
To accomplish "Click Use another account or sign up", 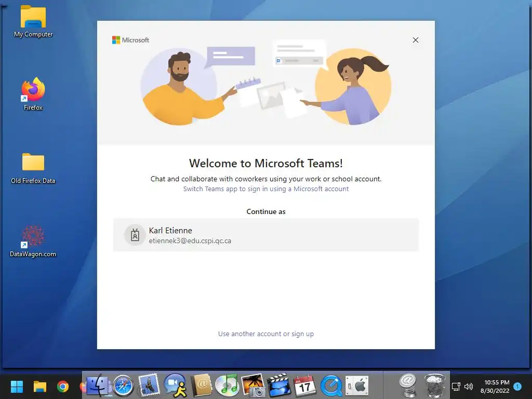I will pos(266,334).
